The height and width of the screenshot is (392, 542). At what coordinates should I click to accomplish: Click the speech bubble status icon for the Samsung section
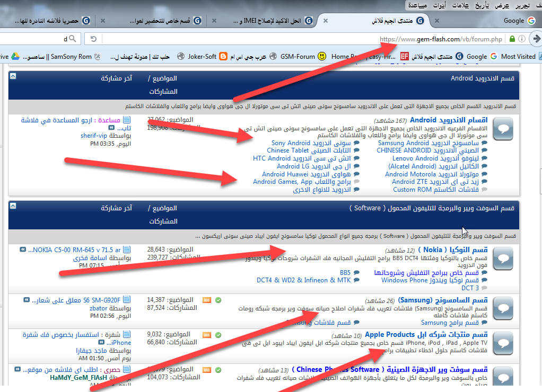(503, 308)
